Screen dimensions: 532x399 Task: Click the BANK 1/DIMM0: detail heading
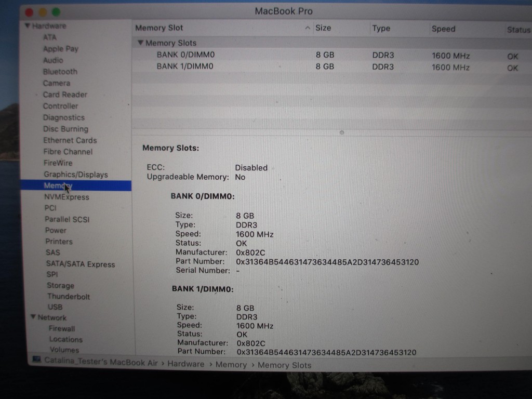click(203, 289)
